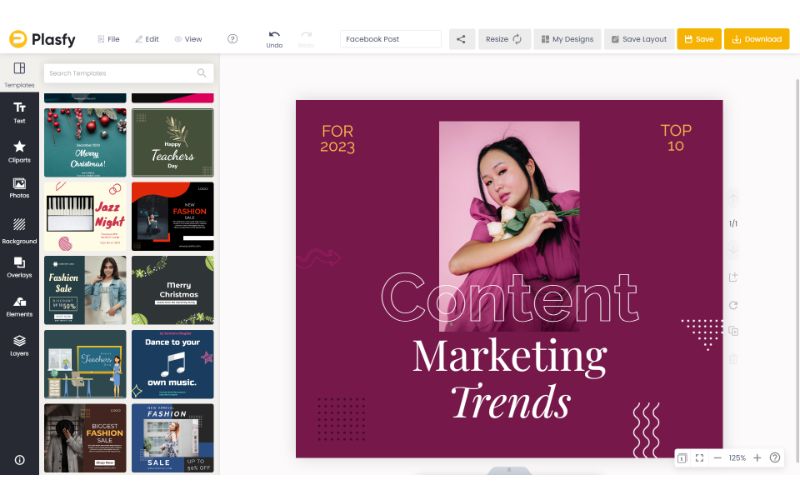Click the Facebook Post name field

tap(391, 39)
